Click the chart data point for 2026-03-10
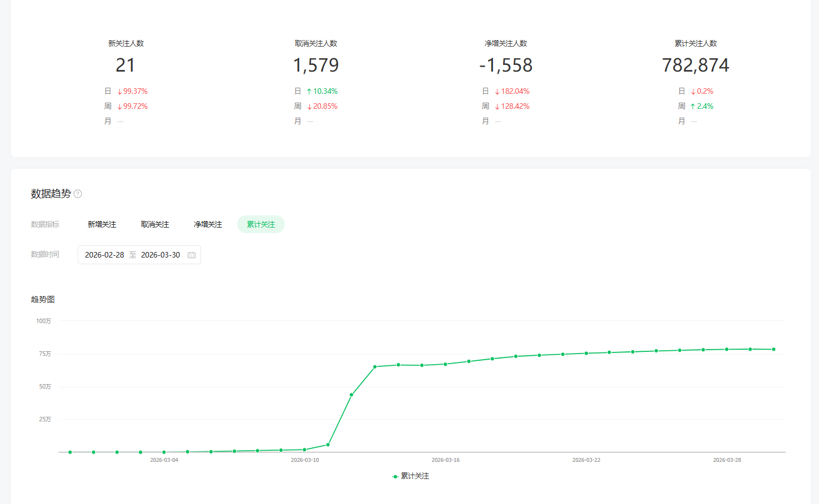The height and width of the screenshot is (504, 819). (x=304, y=450)
